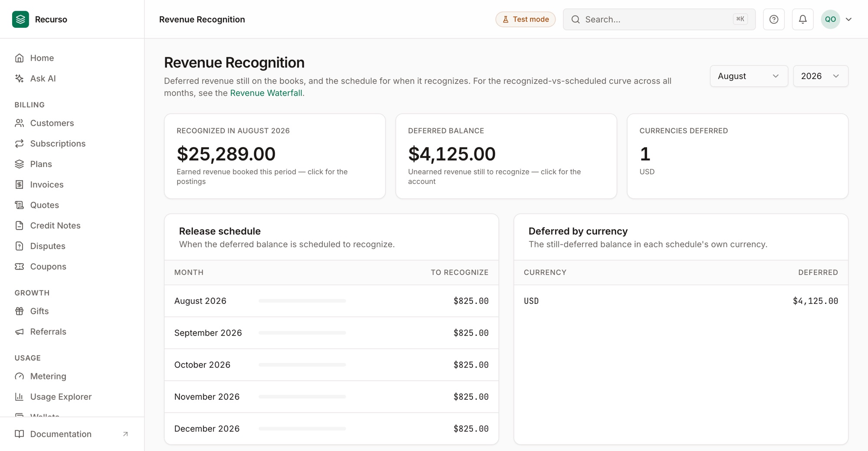Image resolution: width=868 pixels, height=451 pixels.
Task: Click the Quotes icon in sidebar
Action: coord(19,205)
